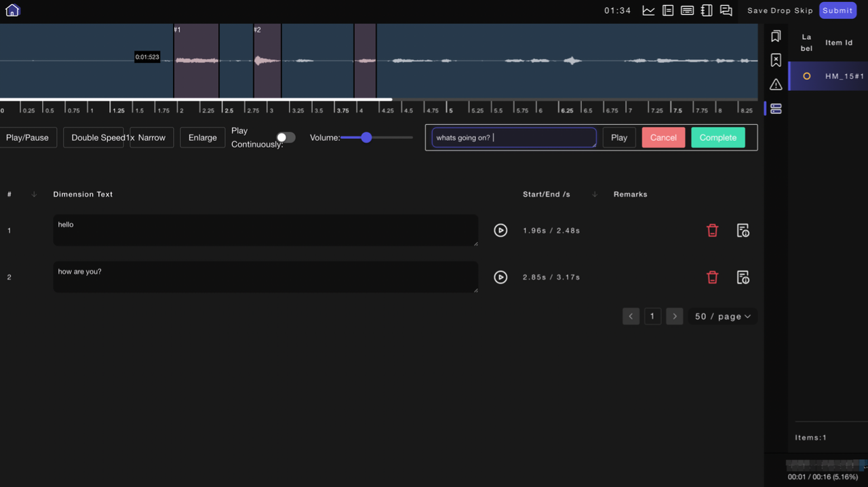The height and width of the screenshot is (487, 868).
Task: Click the bookmark icon in right sidebar
Action: tap(776, 37)
